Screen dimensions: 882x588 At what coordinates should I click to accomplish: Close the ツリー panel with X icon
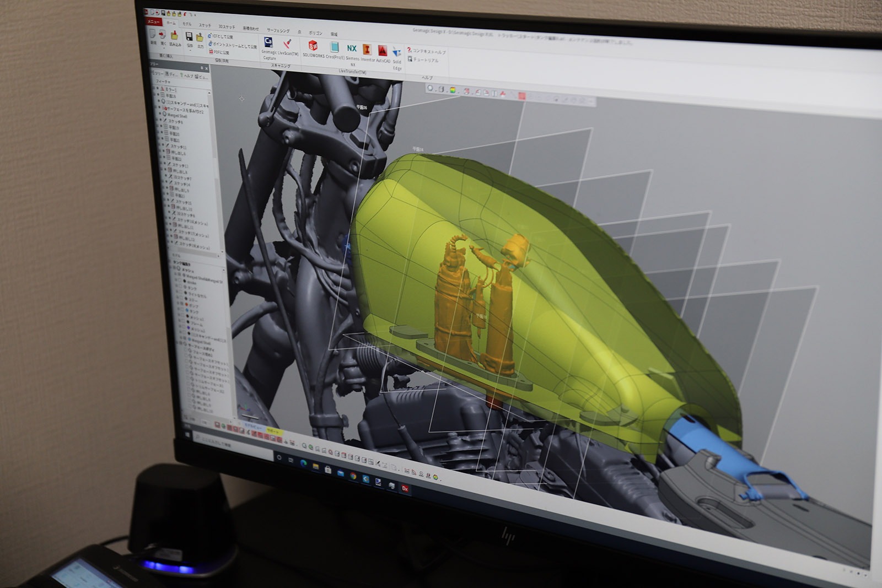(207, 68)
